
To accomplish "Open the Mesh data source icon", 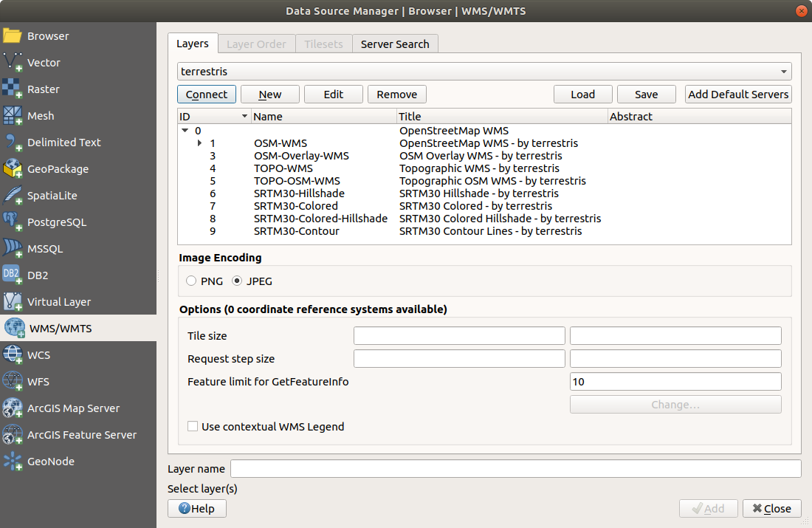I will [13, 116].
